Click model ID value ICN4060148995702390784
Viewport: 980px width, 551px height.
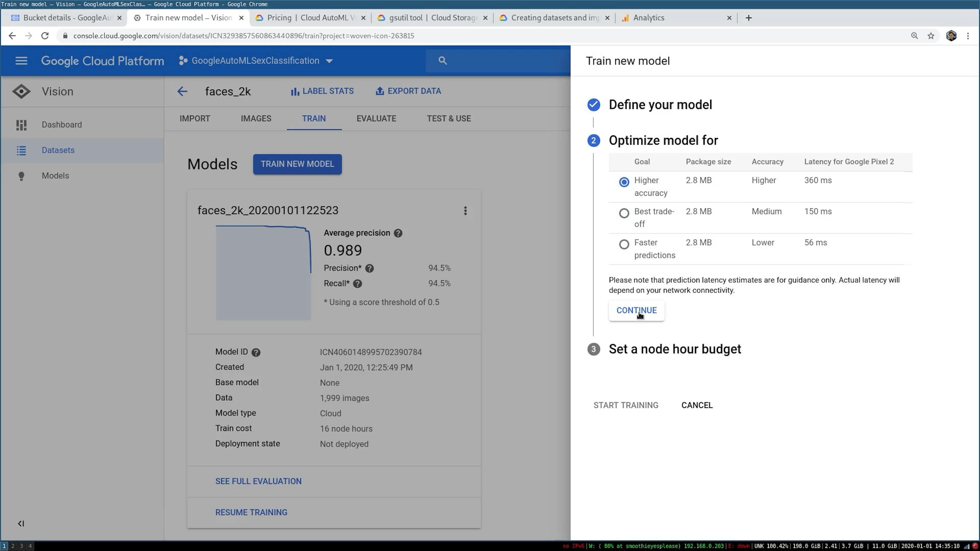pyautogui.click(x=371, y=353)
